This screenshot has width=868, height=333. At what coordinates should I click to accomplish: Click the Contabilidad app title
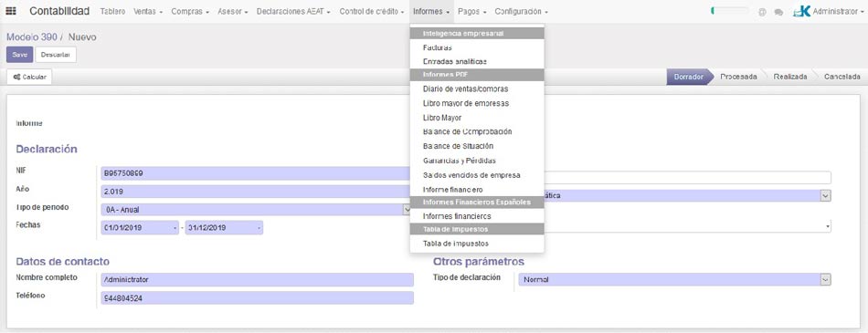(59, 11)
